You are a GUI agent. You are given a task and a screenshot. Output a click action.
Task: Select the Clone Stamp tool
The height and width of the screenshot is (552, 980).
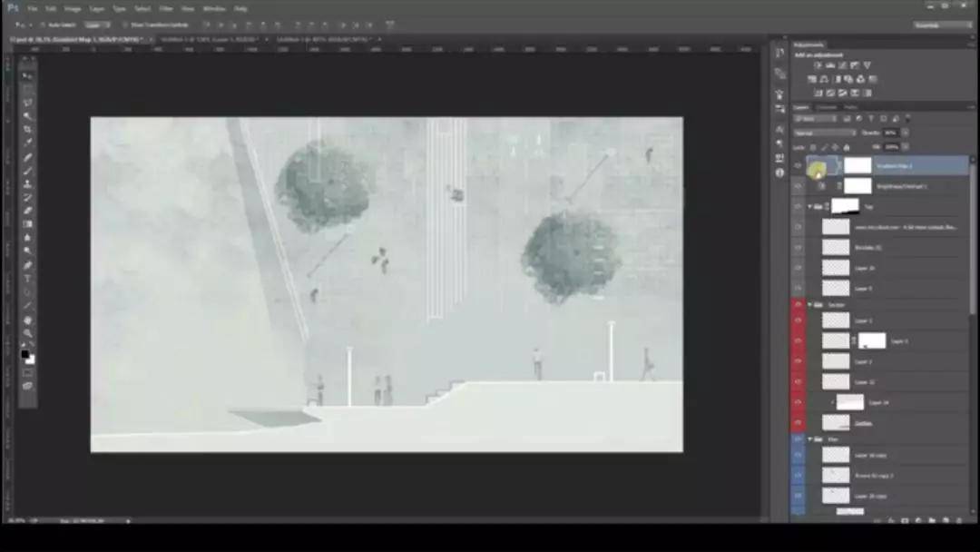click(x=27, y=183)
